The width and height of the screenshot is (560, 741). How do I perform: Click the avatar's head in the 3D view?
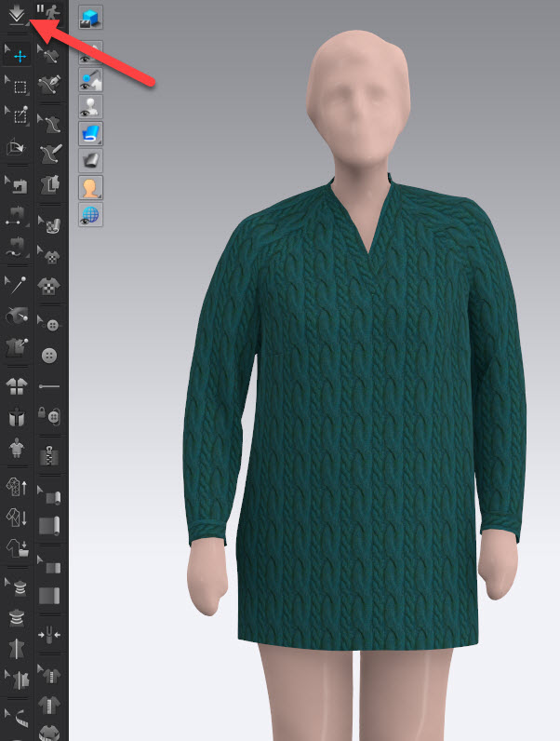tap(358, 97)
